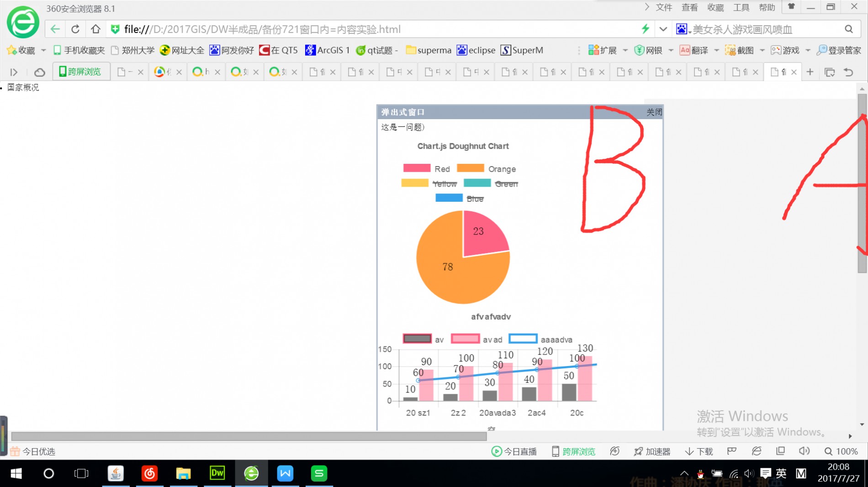Click 关闭 to close the popup window
This screenshot has width=868, height=487.
click(654, 112)
